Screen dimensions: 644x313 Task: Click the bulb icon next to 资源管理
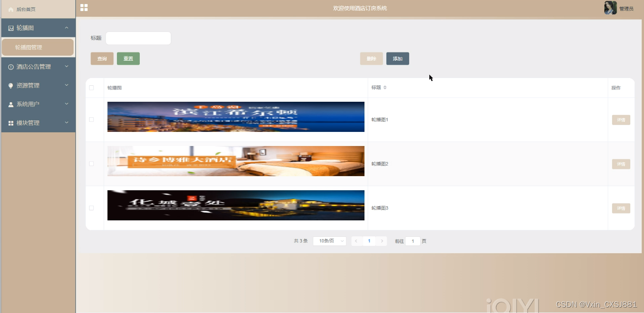[x=11, y=86]
